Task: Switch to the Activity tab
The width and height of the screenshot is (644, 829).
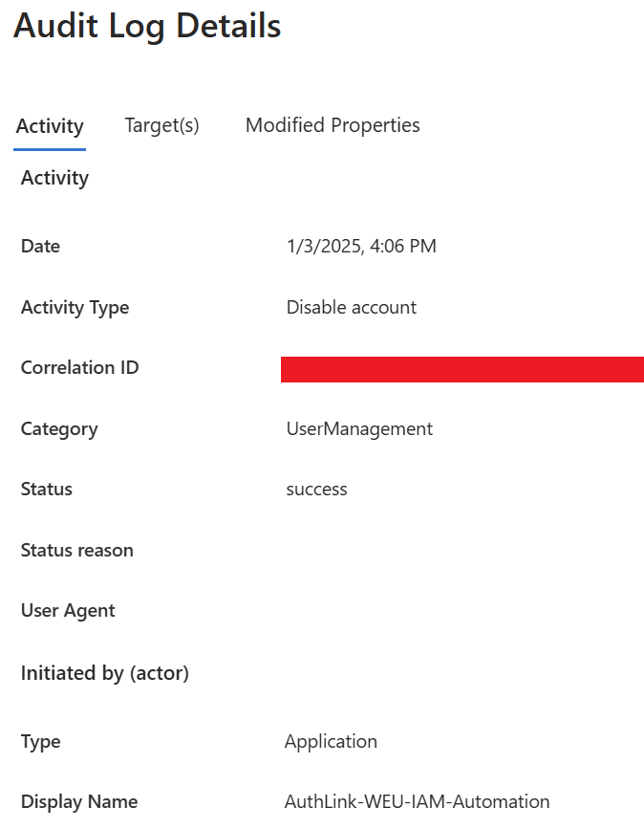Action: click(50, 126)
